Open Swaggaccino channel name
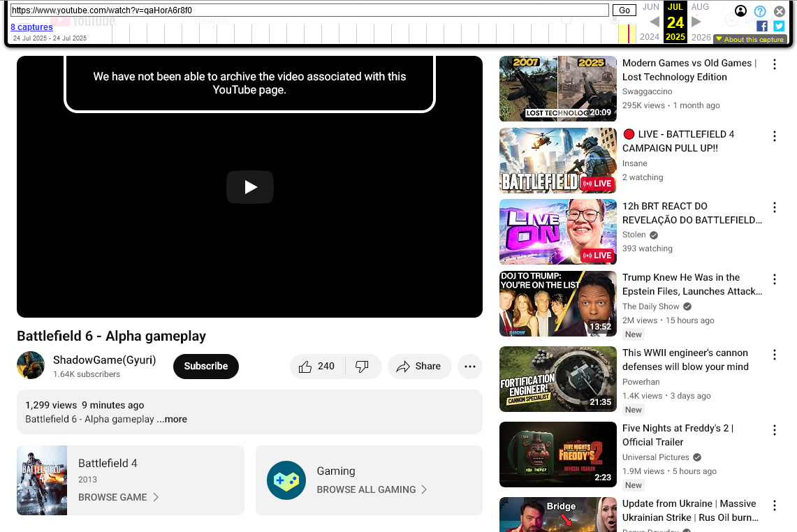The height and width of the screenshot is (532, 797). point(647,91)
